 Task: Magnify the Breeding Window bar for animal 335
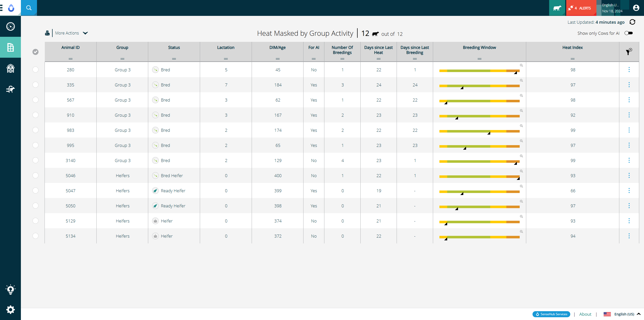point(521,80)
